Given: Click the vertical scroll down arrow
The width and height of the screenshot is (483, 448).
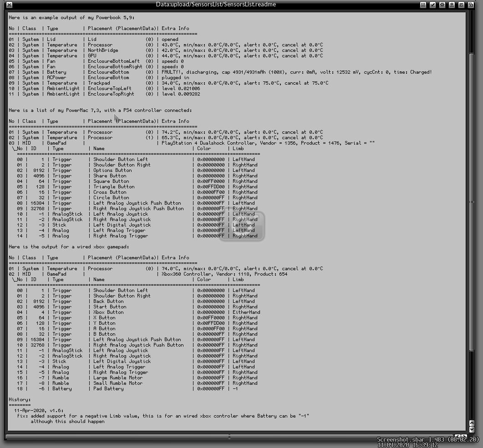Looking at the screenshot, I should tap(472, 429).
